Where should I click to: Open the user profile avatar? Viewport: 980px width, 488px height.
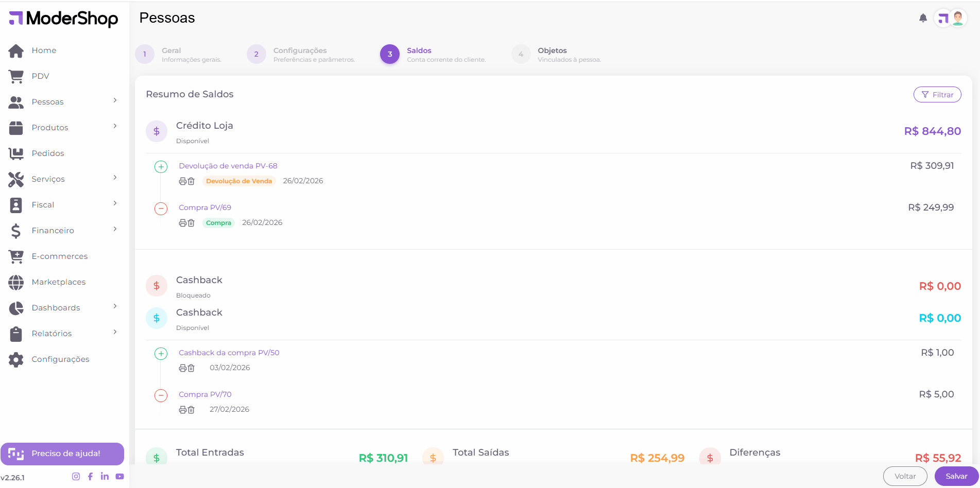957,19
